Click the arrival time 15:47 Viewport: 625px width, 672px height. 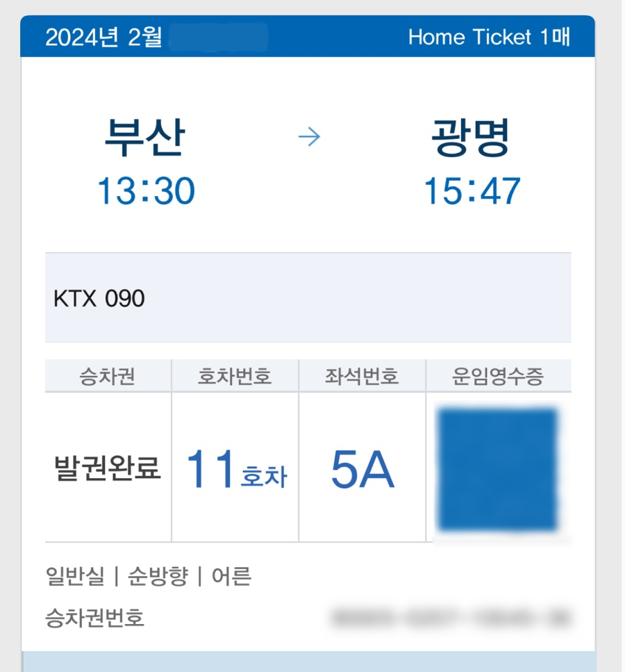tap(472, 190)
